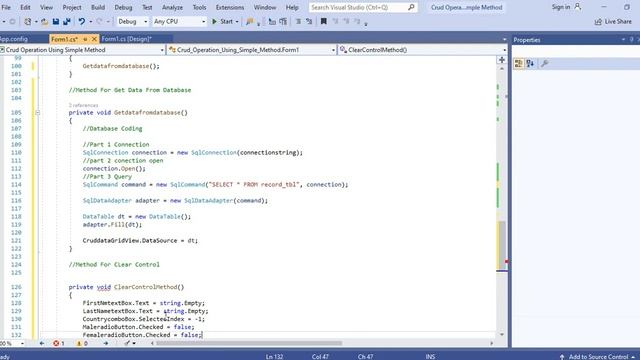Pin the Form1.cs tab

point(85,39)
